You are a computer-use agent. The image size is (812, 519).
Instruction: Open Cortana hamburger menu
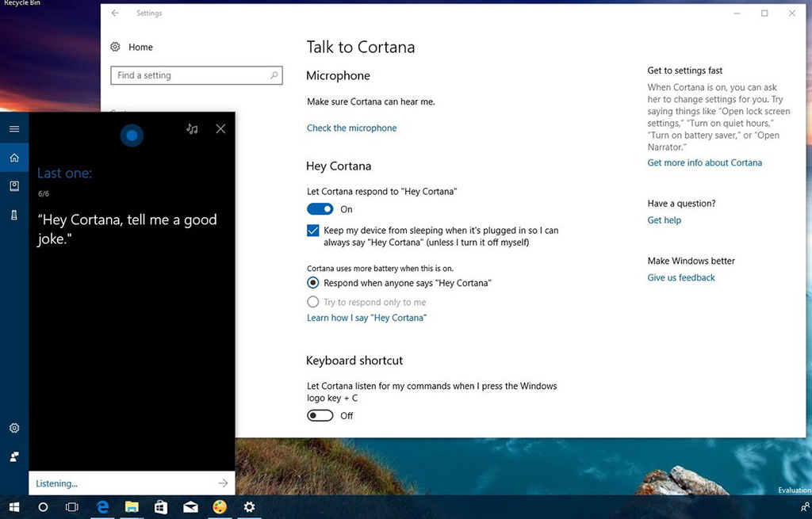[x=14, y=129]
